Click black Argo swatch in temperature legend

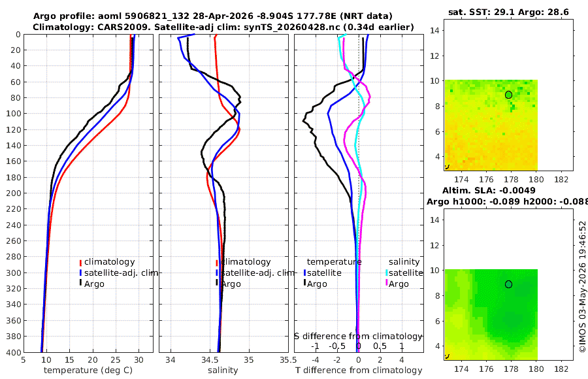(80, 282)
